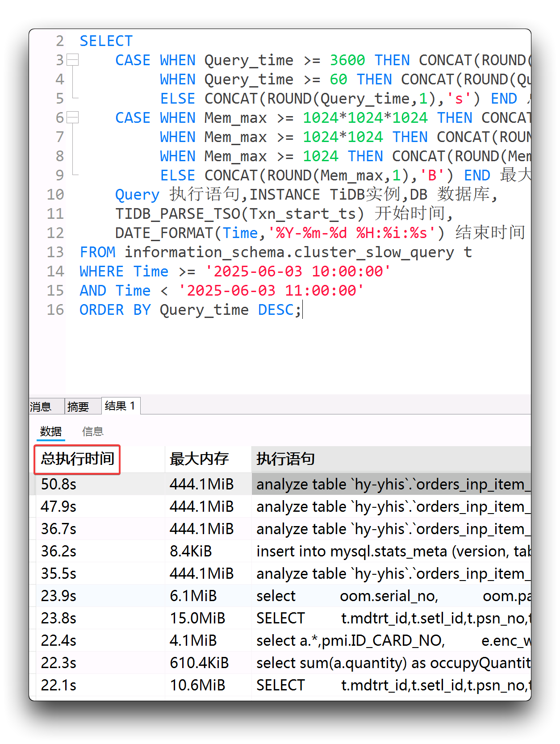Switch to the 消息 tab
Viewport: 560px width, 744px height.
[x=41, y=406]
